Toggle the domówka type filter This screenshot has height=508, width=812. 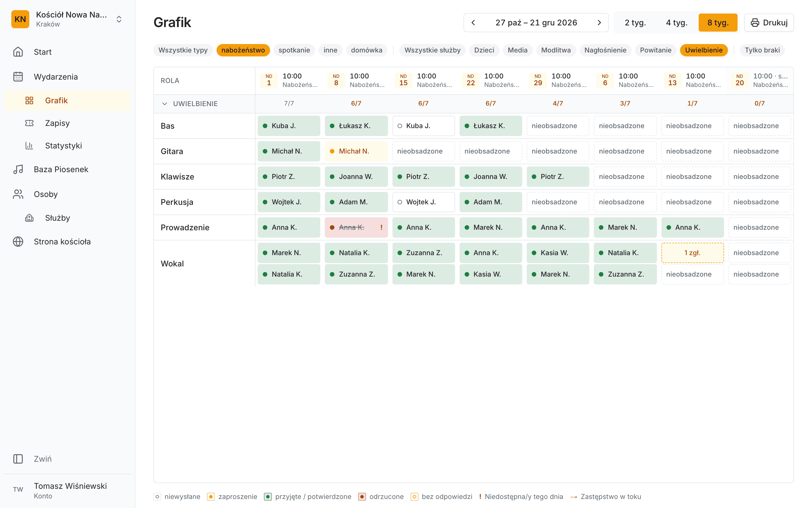click(x=367, y=50)
